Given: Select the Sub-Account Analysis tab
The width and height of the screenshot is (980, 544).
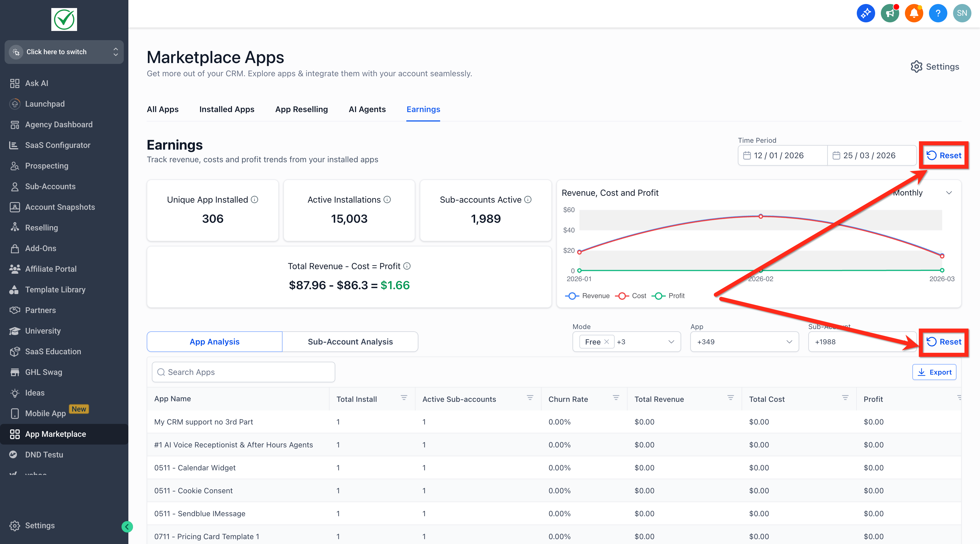Looking at the screenshot, I should pyautogui.click(x=350, y=342).
